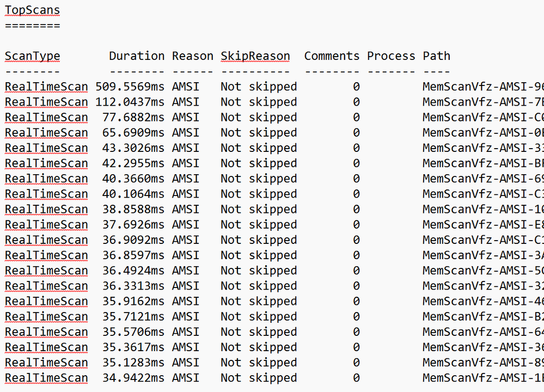
Task: Click the TopScans heading text
Action: (32, 10)
